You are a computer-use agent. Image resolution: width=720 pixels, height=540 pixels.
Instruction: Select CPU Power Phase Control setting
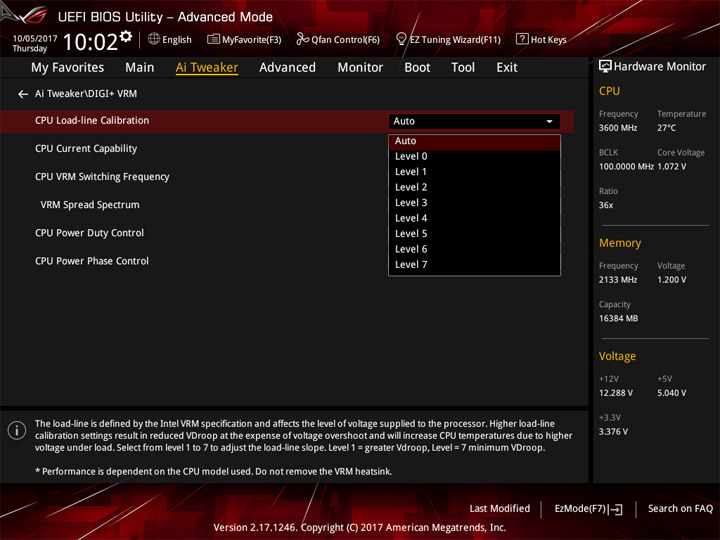[x=92, y=261]
